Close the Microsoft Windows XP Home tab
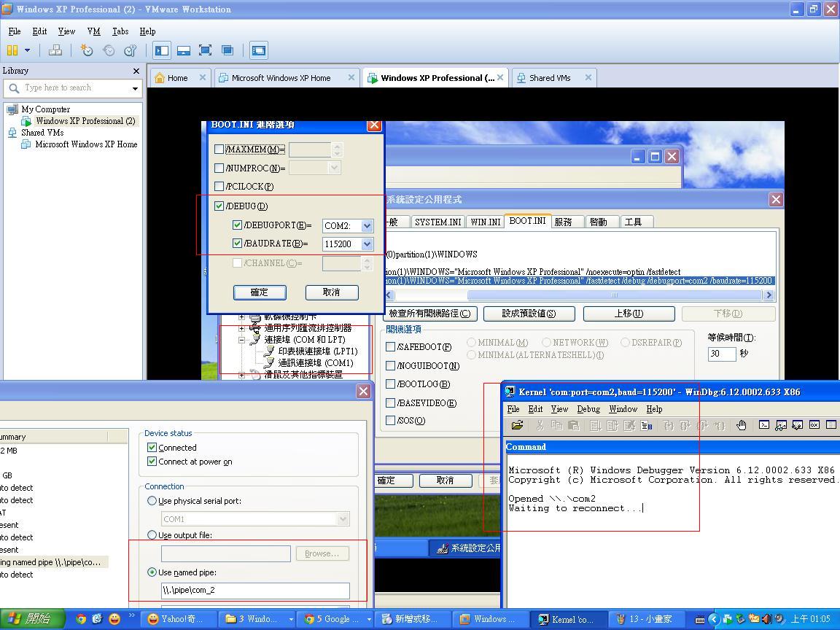Screen dimensions: 840x630 (351, 78)
